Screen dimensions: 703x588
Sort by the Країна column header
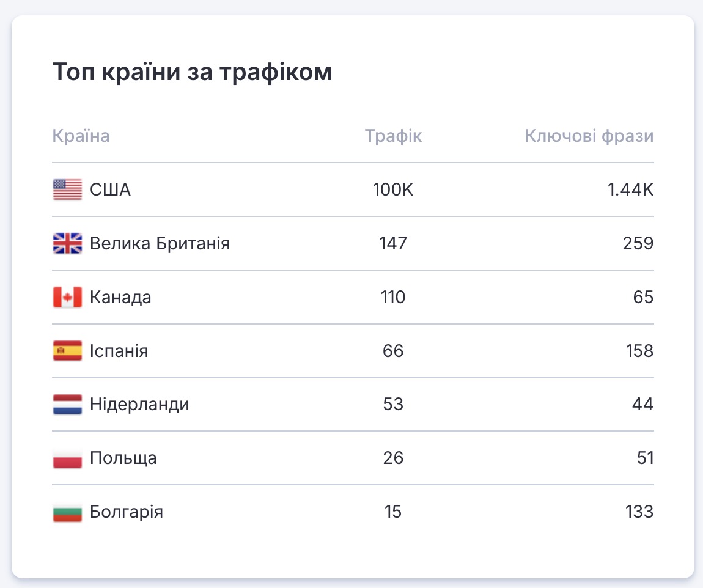coord(81,136)
